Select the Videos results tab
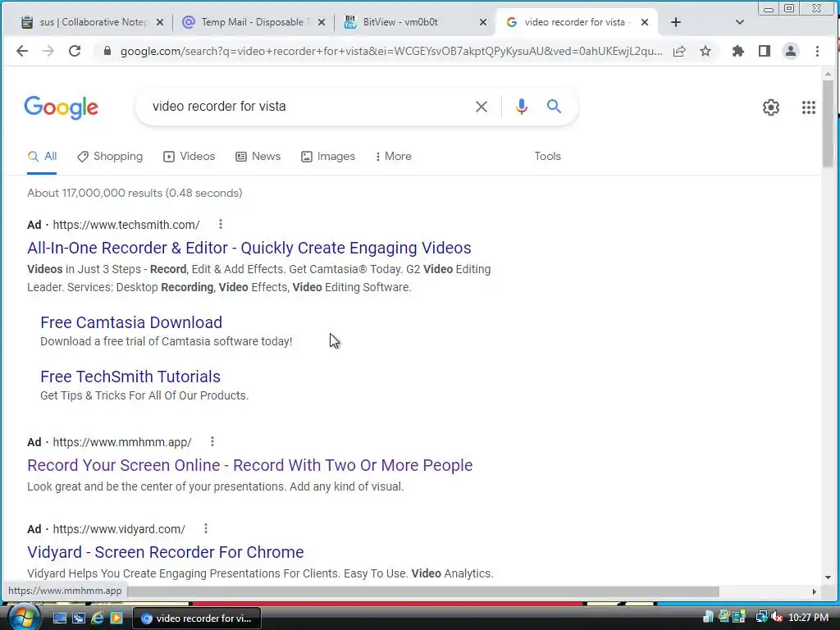840x630 pixels. (189, 157)
